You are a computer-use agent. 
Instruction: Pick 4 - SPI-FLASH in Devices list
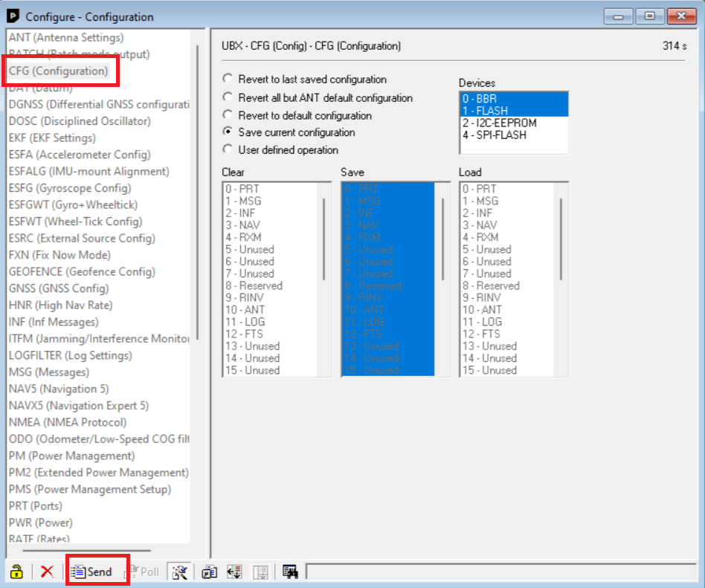[x=494, y=135]
